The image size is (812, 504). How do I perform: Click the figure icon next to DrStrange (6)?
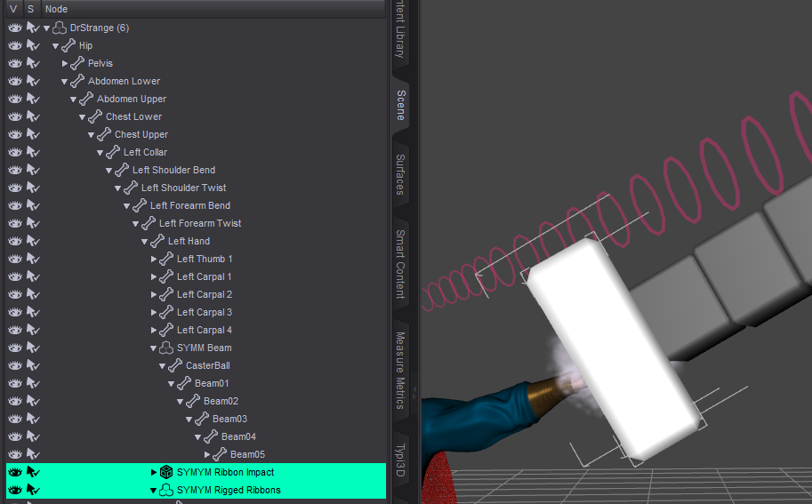tap(60, 28)
